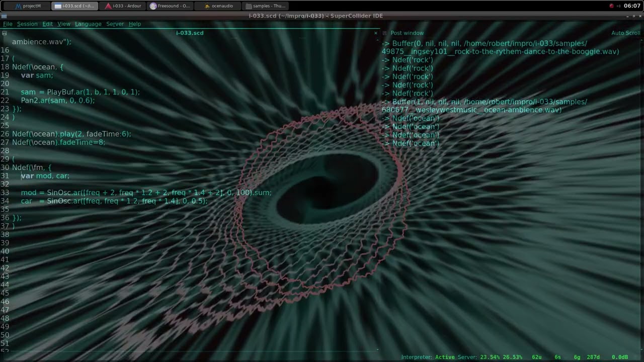Image resolution: width=644 pixels, height=362 pixels.
Task: Click the line starting 'car = SinOsc.ar'
Action: pyautogui.click(x=114, y=201)
